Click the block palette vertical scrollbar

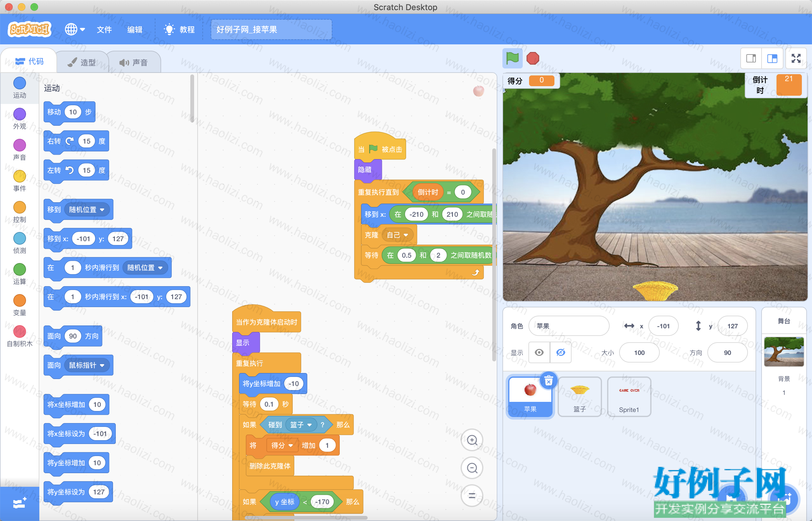pos(192,99)
